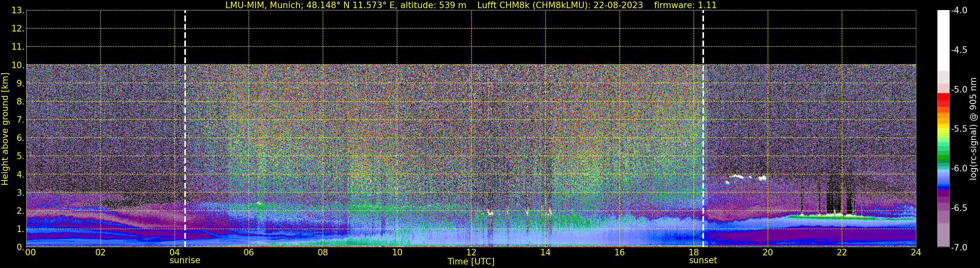Click the '06' time axis tick label

(249, 252)
